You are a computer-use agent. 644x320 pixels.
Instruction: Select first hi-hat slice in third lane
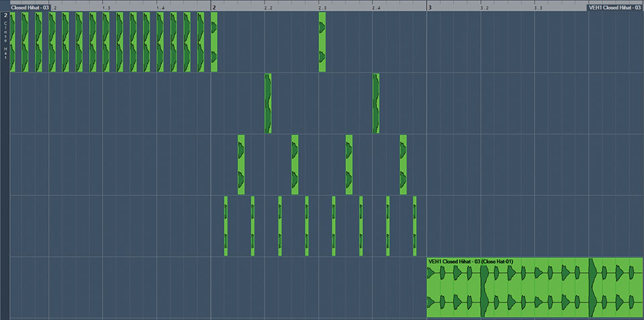pos(241,165)
